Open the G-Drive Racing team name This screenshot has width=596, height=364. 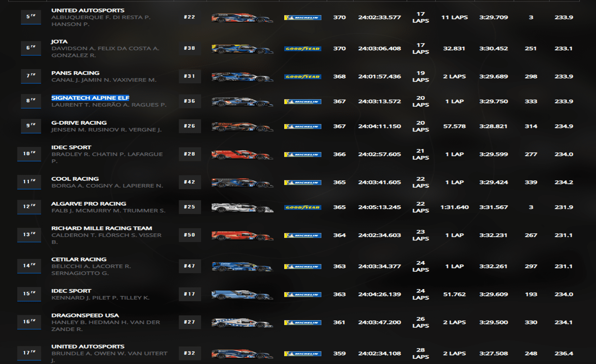79,123
